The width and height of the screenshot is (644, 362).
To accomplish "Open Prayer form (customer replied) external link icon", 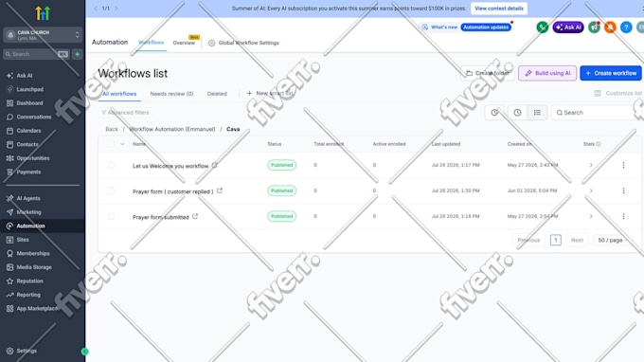I will coord(220,190).
